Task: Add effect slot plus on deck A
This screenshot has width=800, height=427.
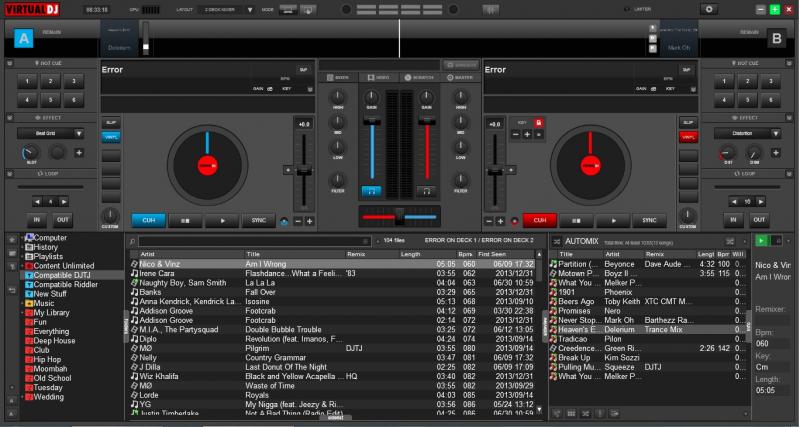Action: pyautogui.click(x=79, y=153)
